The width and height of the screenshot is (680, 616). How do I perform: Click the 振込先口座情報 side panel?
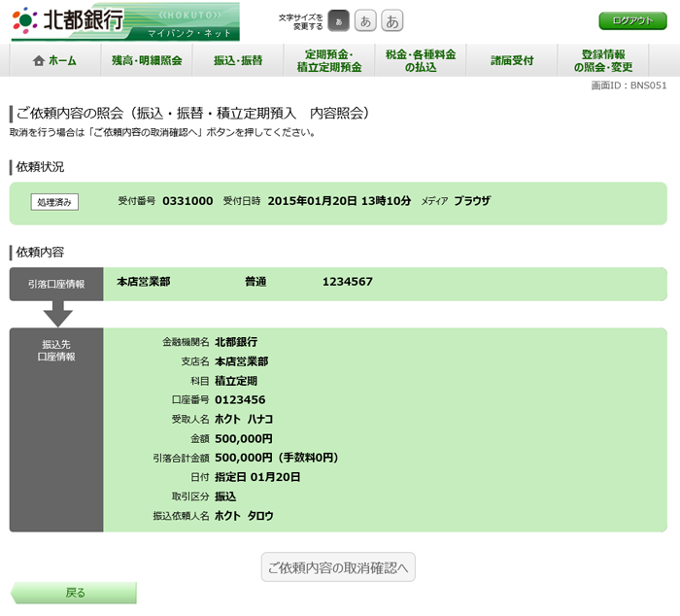coord(56,429)
